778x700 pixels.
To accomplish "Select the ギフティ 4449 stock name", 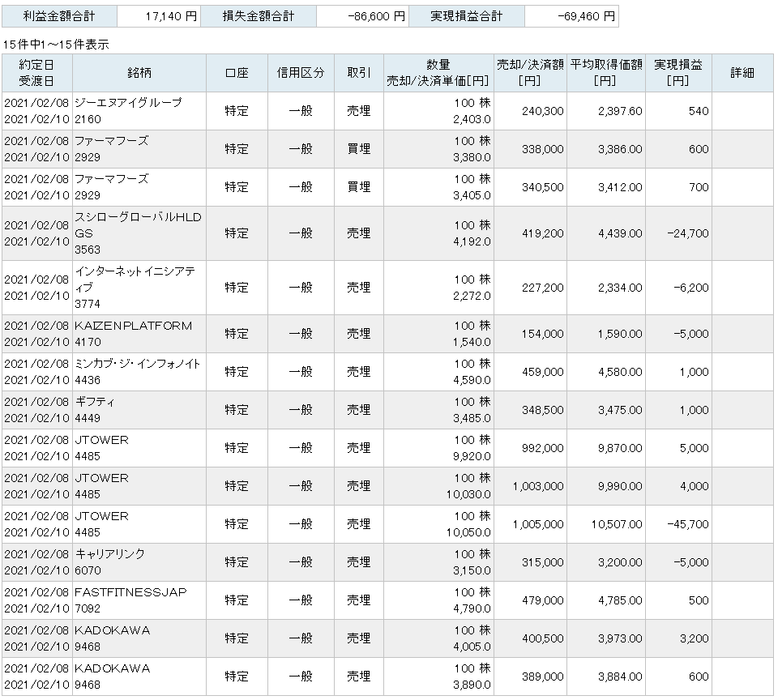I will coord(94,410).
